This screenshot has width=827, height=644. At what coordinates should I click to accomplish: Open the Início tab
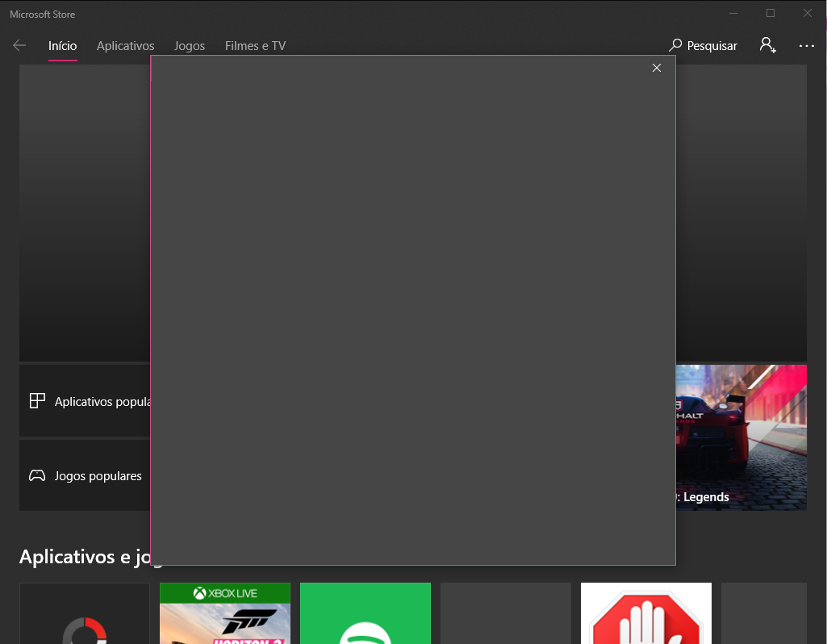coord(63,46)
